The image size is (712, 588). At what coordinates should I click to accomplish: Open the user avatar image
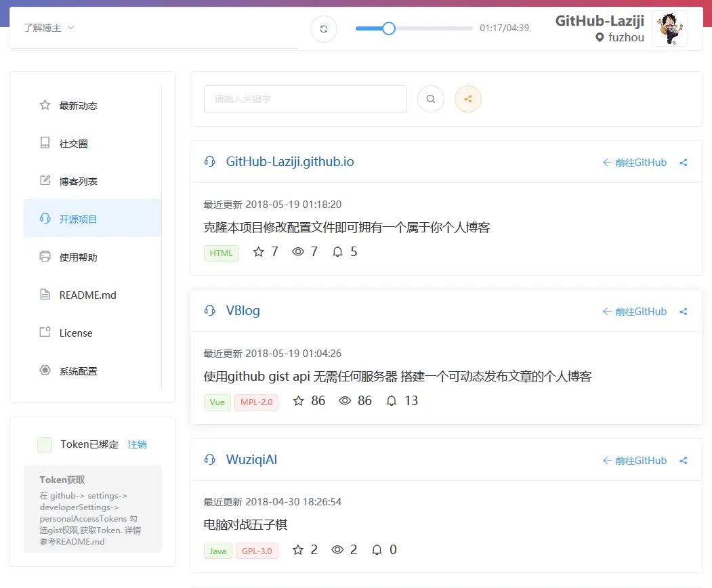click(670, 28)
